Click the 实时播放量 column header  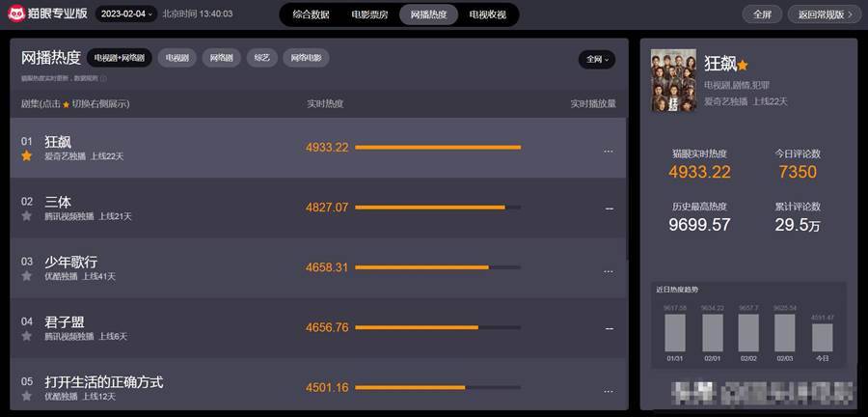(x=593, y=104)
